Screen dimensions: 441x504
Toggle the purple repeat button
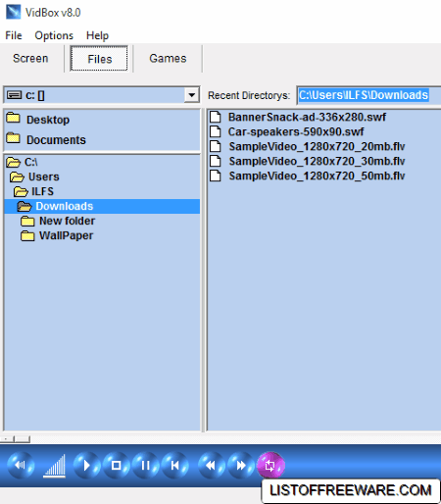(270, 465)
